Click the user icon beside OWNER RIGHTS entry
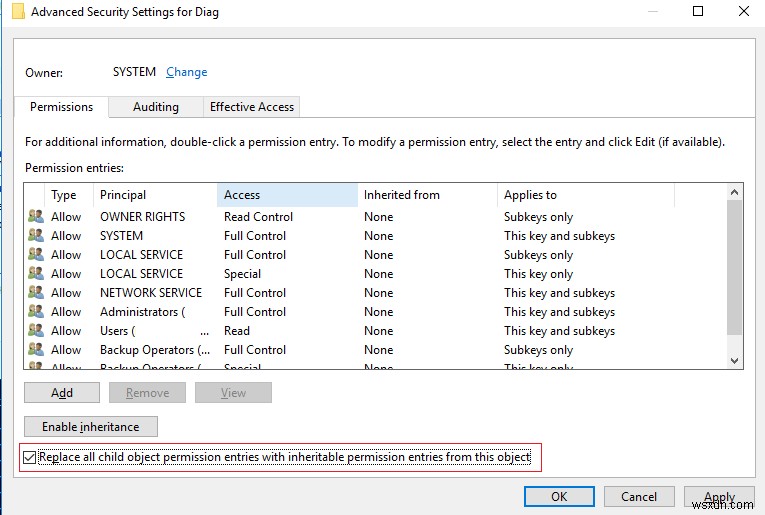This screenshot has width=765, height=515. pyautogui.click(x=36, y=217)
